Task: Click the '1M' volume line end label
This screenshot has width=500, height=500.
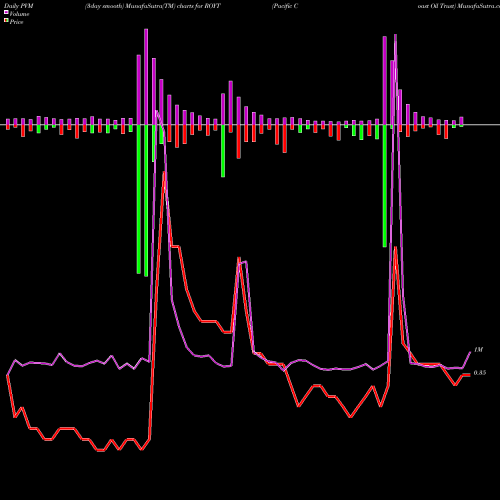Action: (x=478, y=350)
